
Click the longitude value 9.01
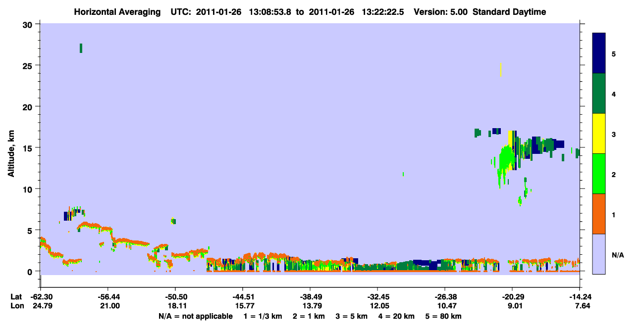click(x=516, y=306)
